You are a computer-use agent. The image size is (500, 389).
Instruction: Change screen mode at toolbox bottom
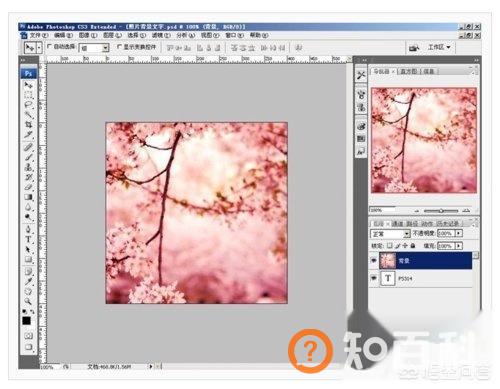click(29, 347)
